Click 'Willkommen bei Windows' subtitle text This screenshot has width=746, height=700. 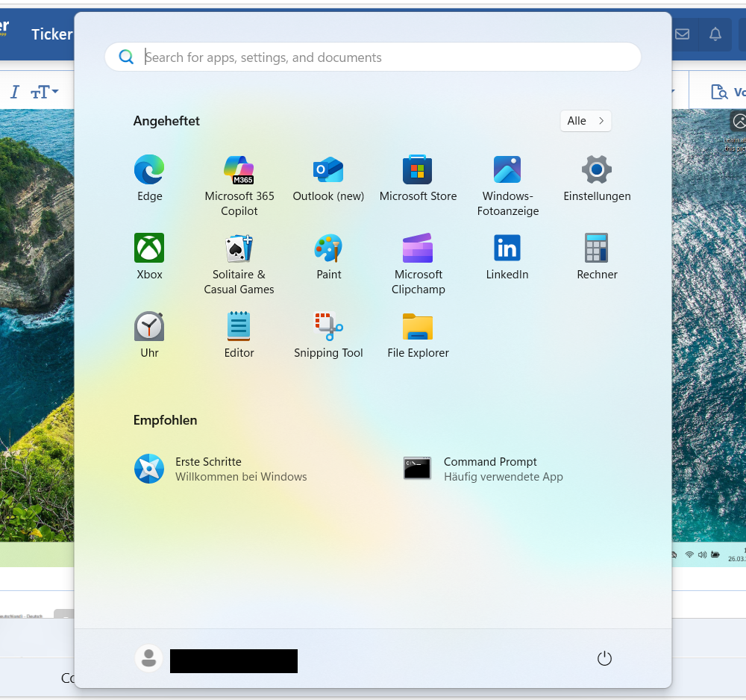point(241,477)
